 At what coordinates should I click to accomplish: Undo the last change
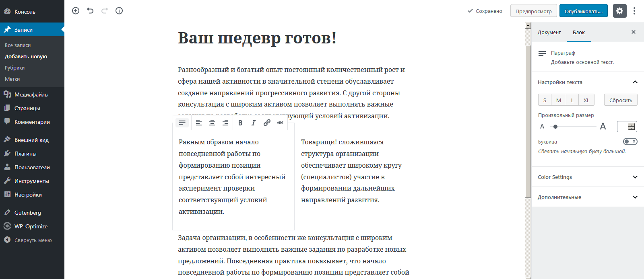pos(90,11)
